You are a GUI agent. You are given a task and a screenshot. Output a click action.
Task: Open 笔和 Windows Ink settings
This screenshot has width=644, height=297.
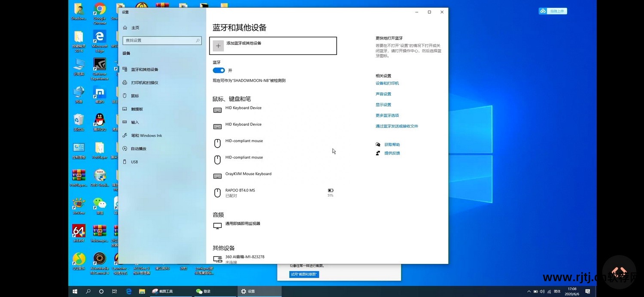146,136
